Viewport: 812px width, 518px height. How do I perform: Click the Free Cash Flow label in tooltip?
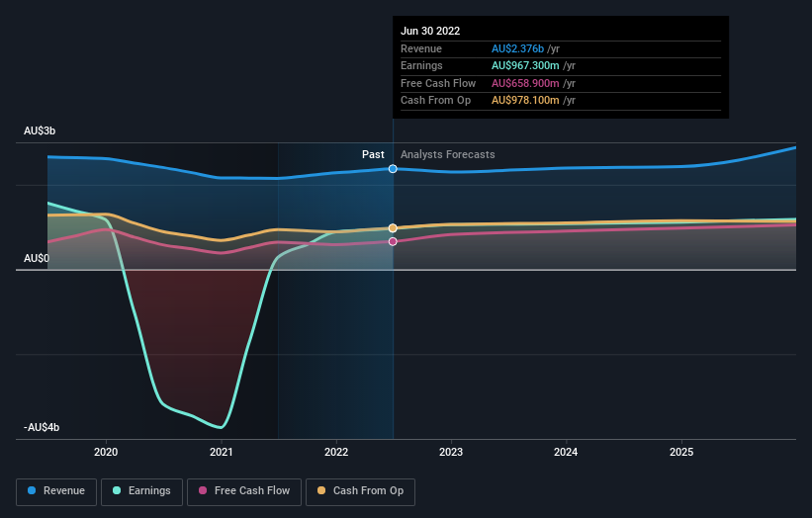[438, 83]
